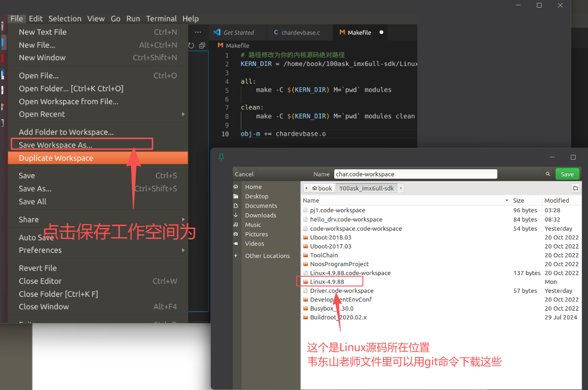Select the code-workspace.code-workspace file row
This screenshot has height=390, width=588.
click(x=441, y=228)
